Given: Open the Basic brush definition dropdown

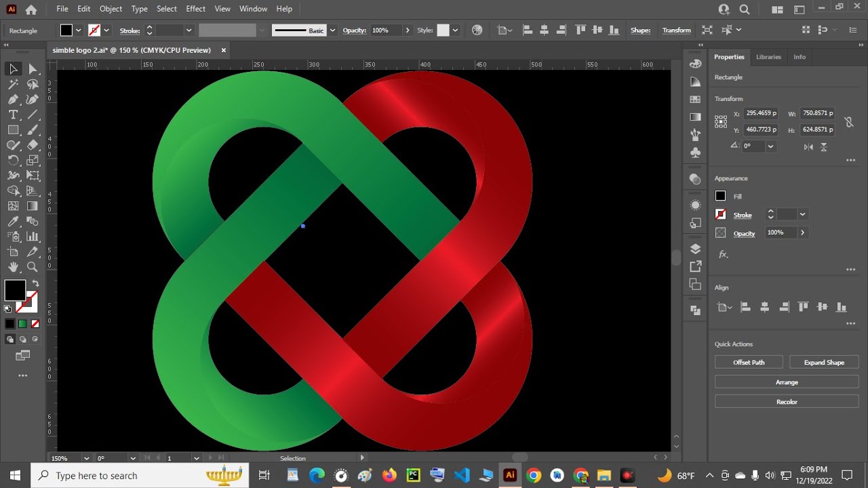Looking at the screenshot, I should tap(332, 30).
